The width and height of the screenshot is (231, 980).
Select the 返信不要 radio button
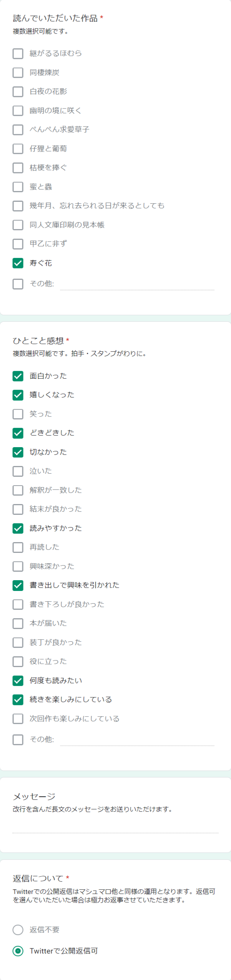tap(18, 930)
